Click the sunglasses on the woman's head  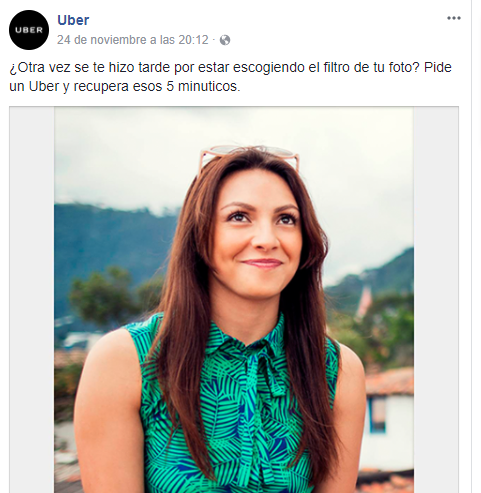(249, 156)
